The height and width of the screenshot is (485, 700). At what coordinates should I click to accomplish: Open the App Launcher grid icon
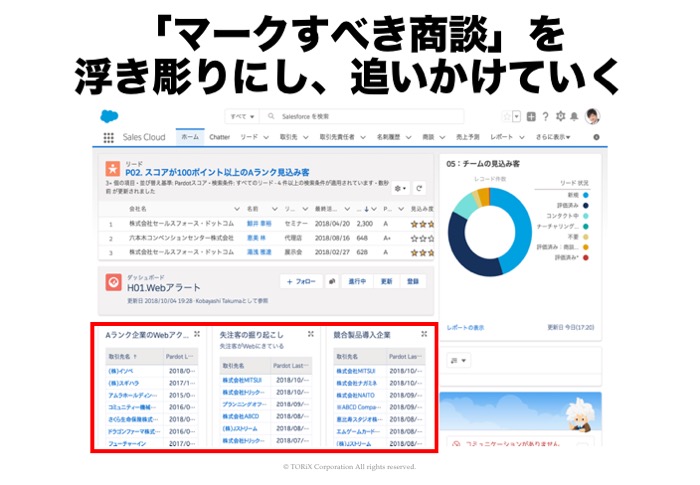(109, 137)
